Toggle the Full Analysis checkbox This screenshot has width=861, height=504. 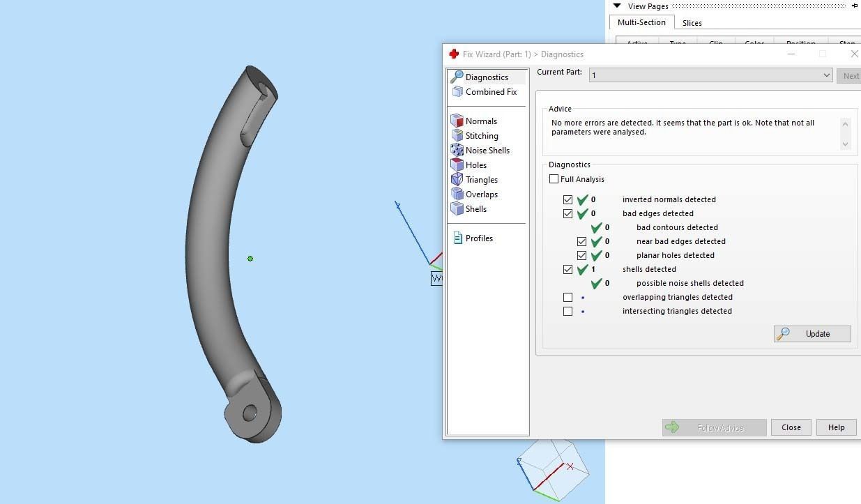tap(554, 179)
